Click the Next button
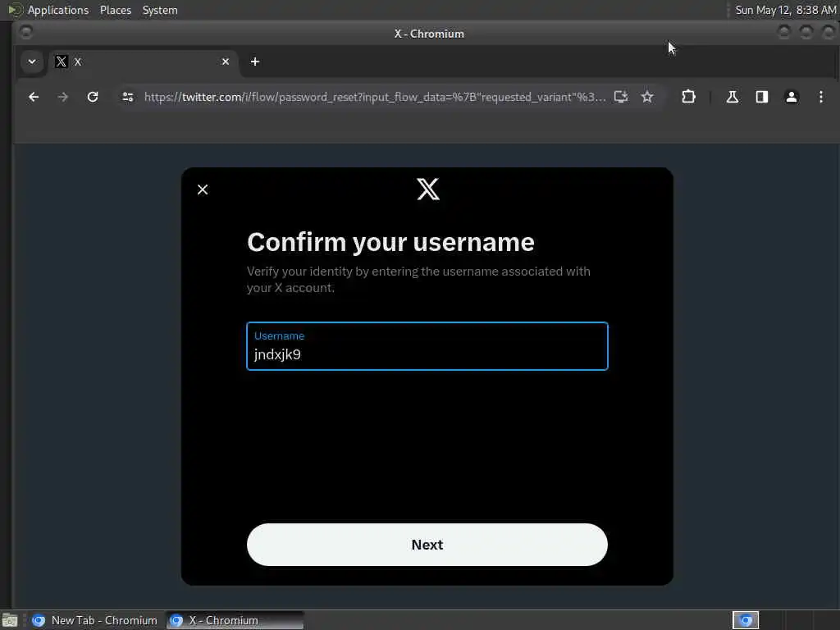Viewport: 840px width, 630px height. coord(427,545)
